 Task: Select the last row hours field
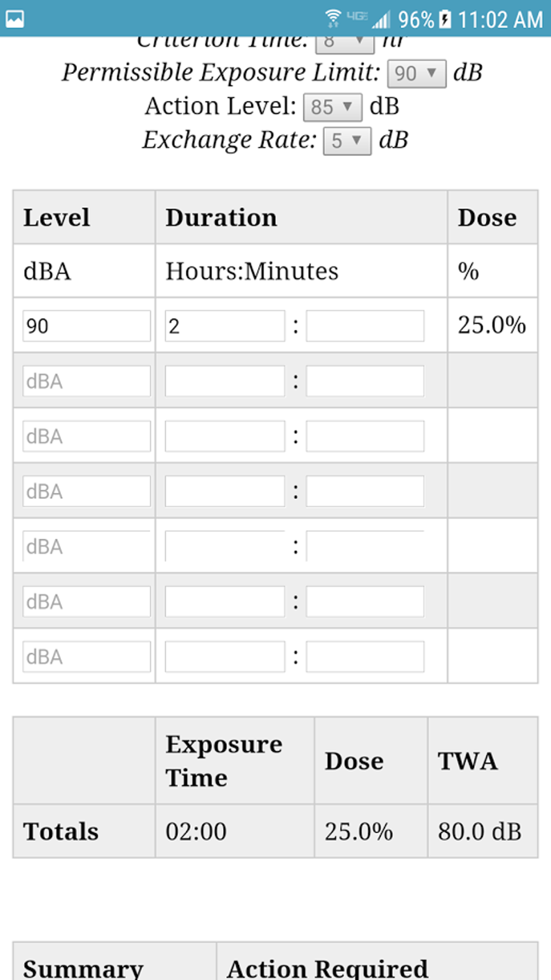click(x=225, y=656)
